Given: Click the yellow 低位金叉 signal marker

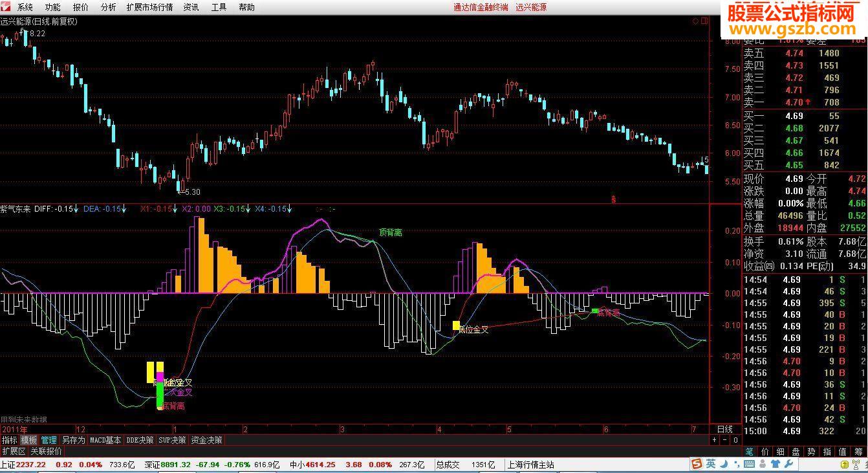Looking at the screenshot, I should [456, 325].
